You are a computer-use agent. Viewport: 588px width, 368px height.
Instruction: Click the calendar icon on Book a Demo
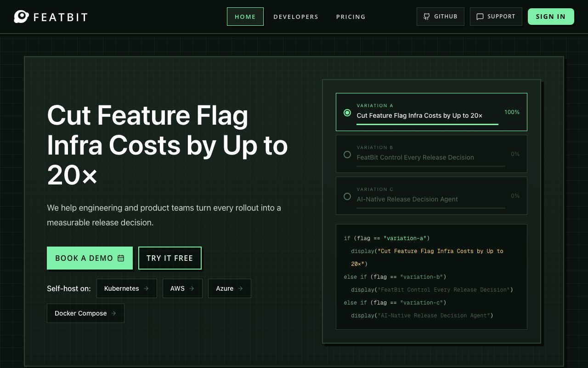(121, 258)
